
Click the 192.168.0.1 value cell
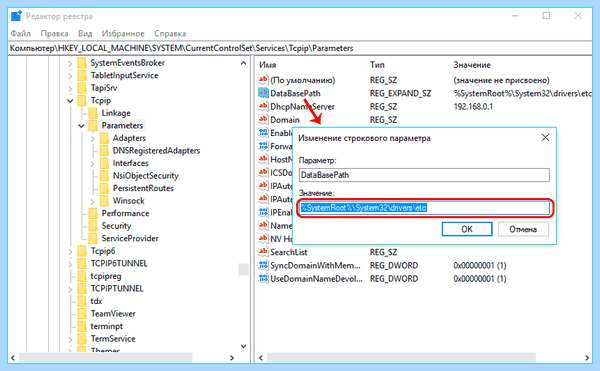[473, 107]
